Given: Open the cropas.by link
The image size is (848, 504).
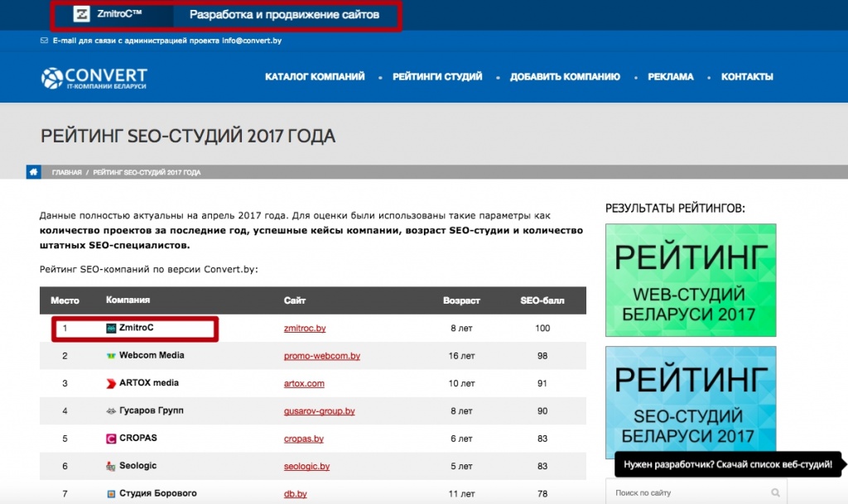Looking at the screenshot, I should coord(303,438).
